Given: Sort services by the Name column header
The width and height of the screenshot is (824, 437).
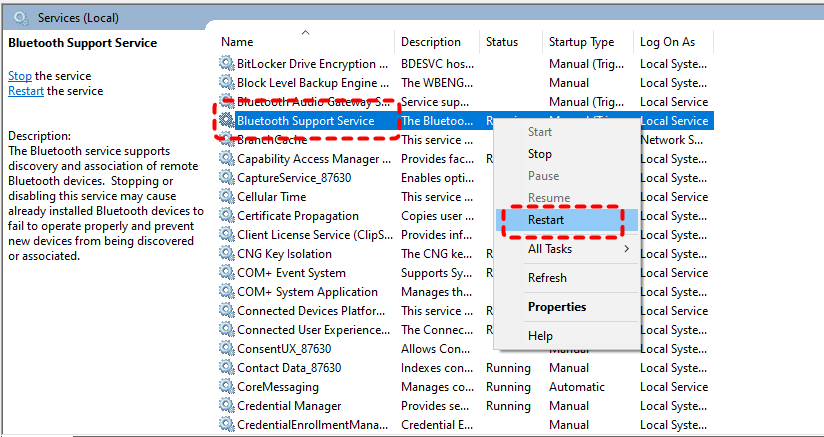Looking at the screenshot, I should pos(238,42).
